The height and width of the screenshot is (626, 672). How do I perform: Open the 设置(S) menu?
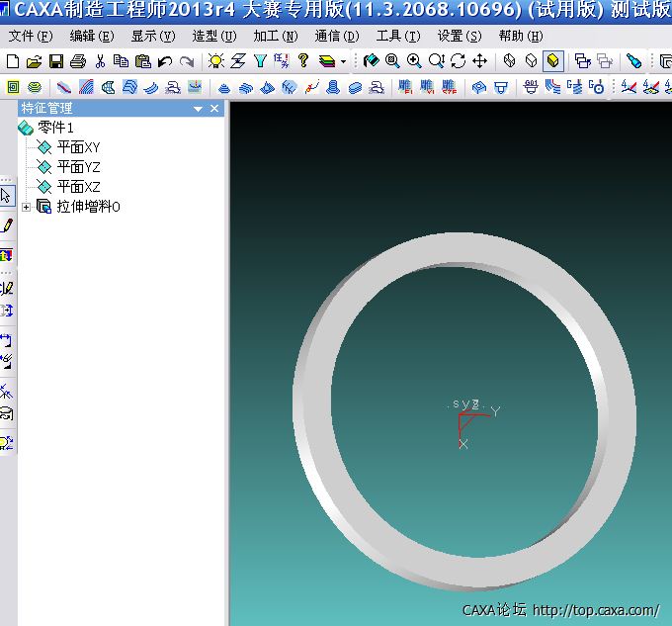460,36
